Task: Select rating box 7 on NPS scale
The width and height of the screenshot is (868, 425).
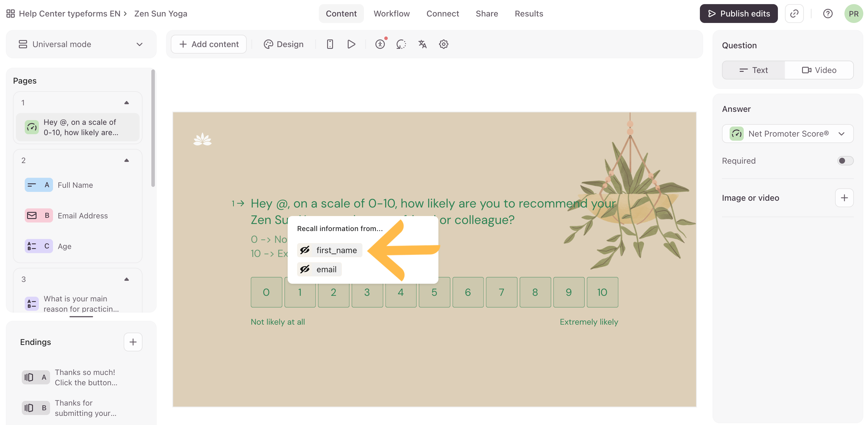Action: 501,292
